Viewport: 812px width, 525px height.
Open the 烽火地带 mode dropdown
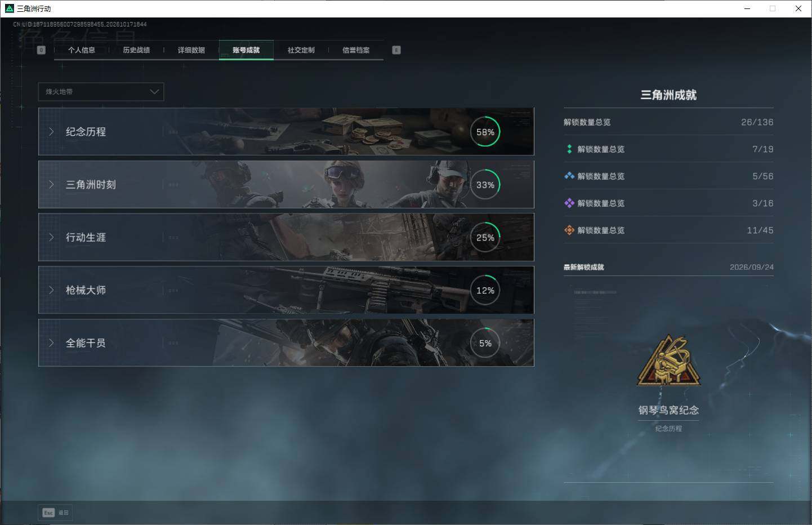coord(101,92)
